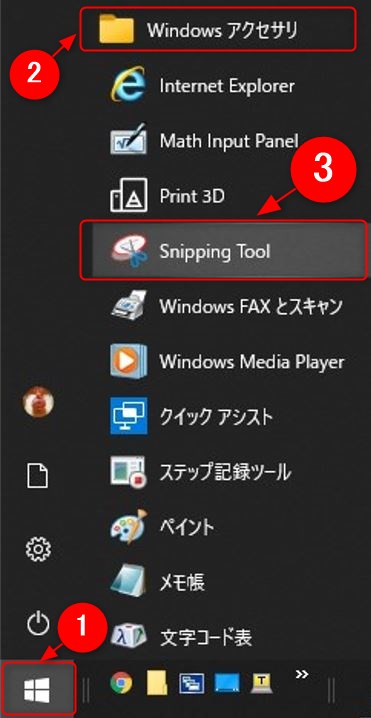Click the Power button icon
371x718 pixels.
[x=38, y=623]
